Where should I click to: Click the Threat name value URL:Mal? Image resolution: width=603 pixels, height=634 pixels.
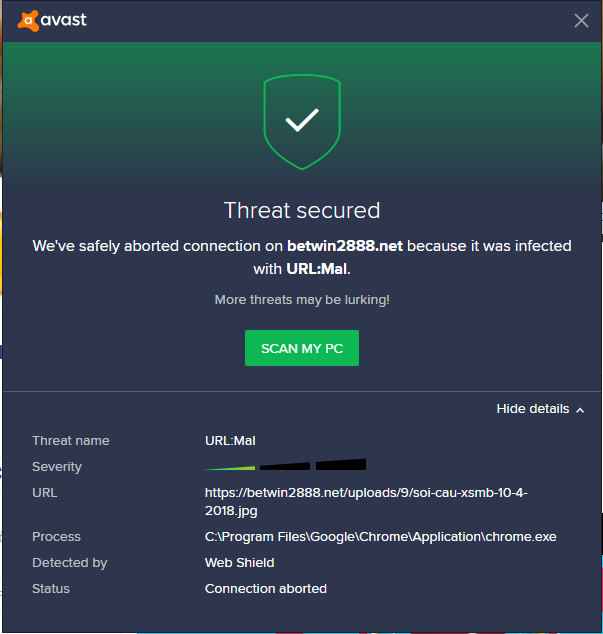[x=228, y=441]
